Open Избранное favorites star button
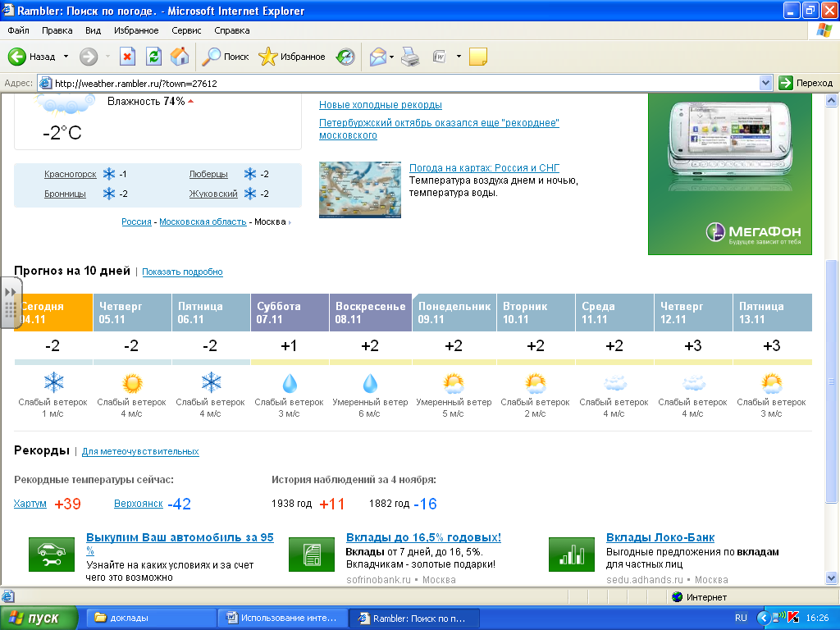 pyautogui.click(x=291, y=57)
